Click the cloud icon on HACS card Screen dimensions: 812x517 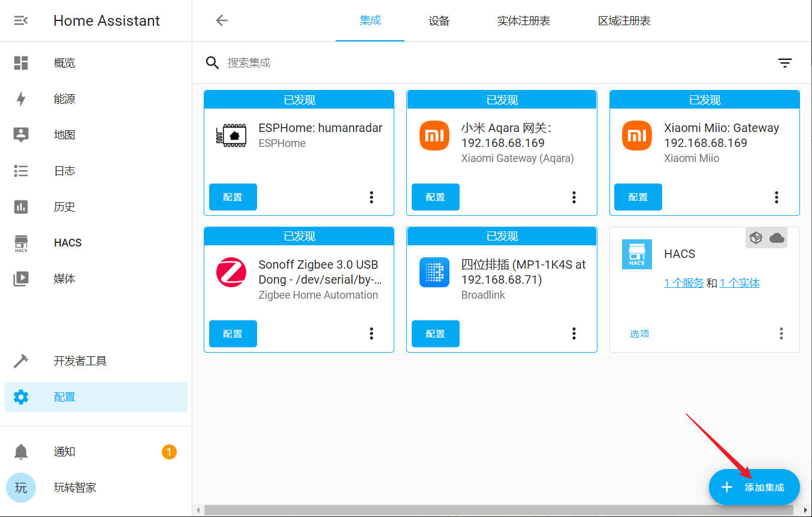(x=777, y=238)
